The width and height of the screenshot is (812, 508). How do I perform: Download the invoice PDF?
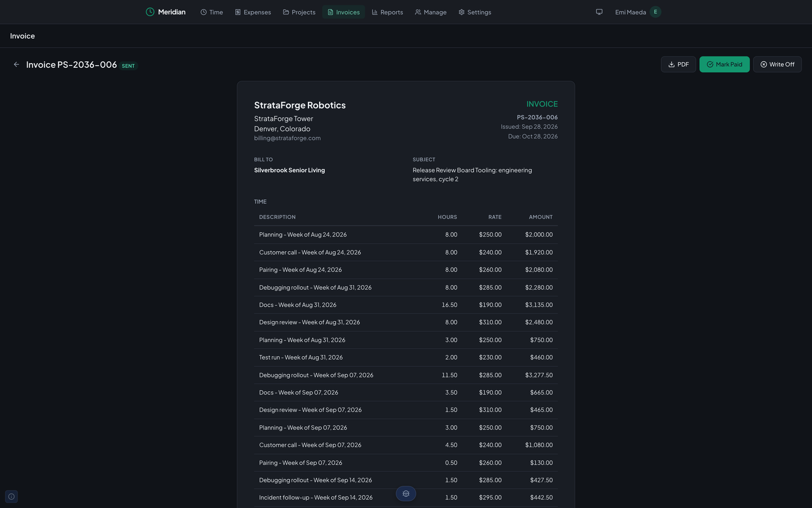click(678, 64)
